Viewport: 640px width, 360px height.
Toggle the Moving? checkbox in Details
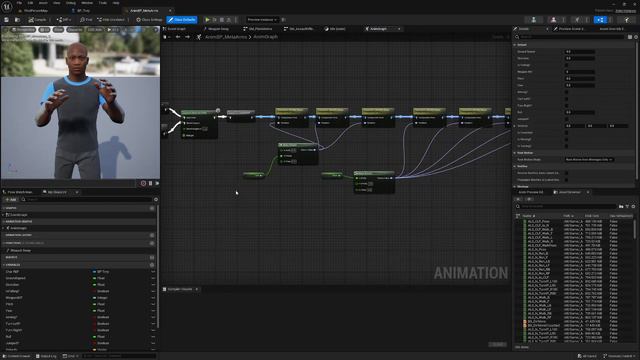567,92
